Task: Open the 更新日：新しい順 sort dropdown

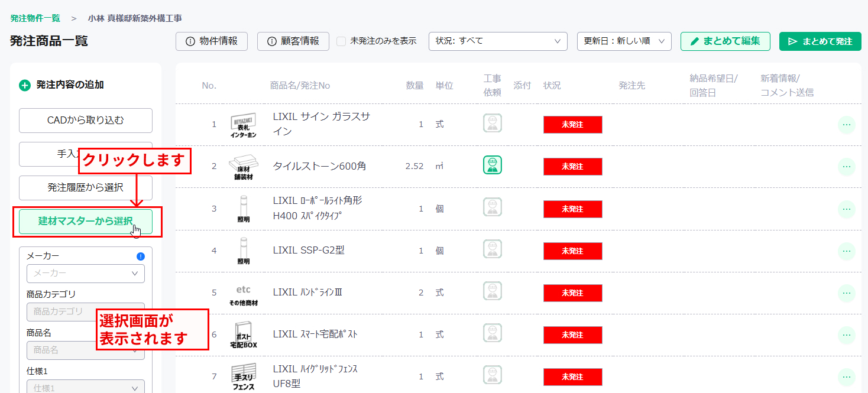Action: pyautogui.click(x=624, y=41)
